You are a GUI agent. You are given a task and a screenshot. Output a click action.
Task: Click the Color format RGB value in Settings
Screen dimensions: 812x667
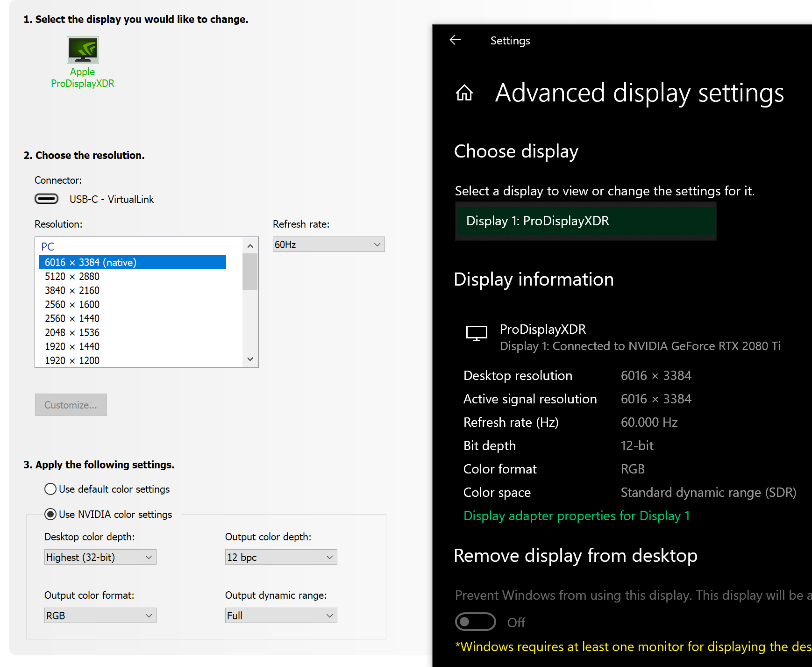point(633,469)
